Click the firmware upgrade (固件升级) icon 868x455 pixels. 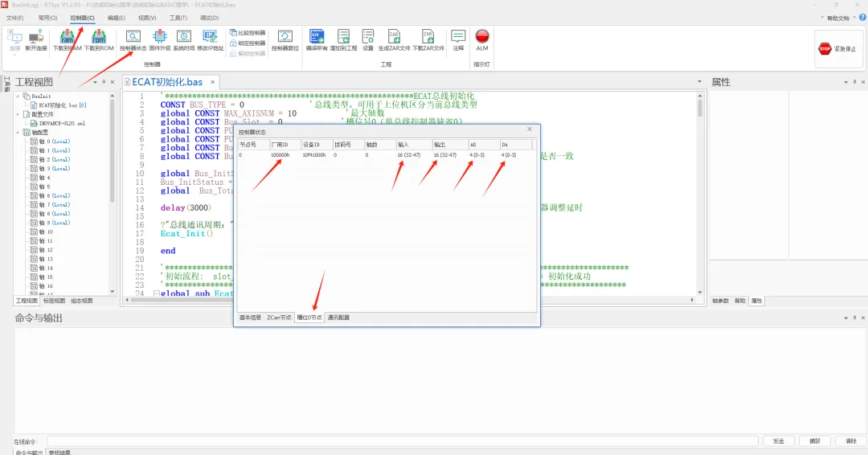click(x=159, y=40)
